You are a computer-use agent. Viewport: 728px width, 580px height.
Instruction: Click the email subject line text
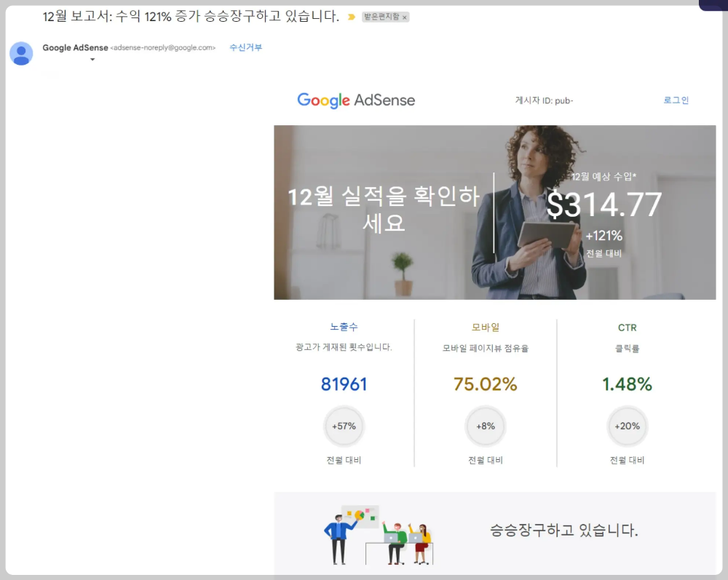tap(191, 17)
